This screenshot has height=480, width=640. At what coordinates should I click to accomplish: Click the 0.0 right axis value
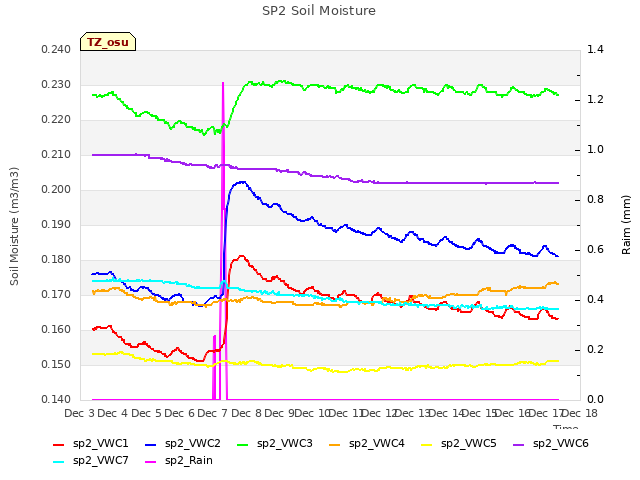pyautogui.click(x=595, y=399)
